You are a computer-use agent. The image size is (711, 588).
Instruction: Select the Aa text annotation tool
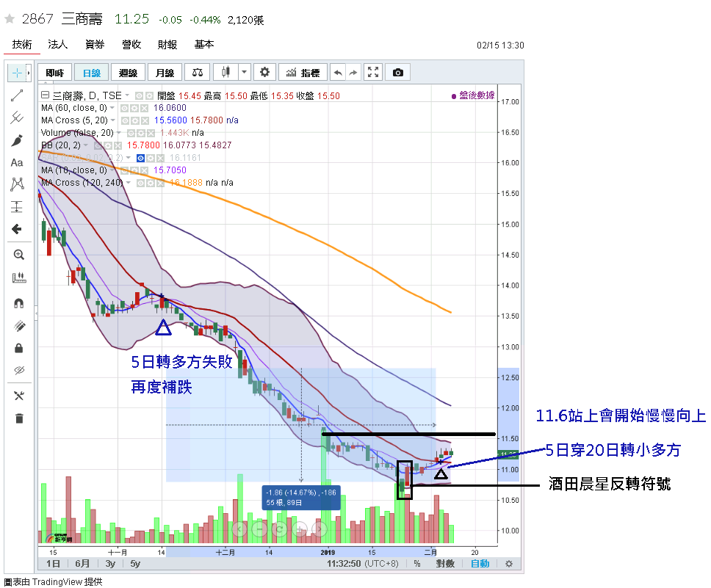tap(17, 162)
